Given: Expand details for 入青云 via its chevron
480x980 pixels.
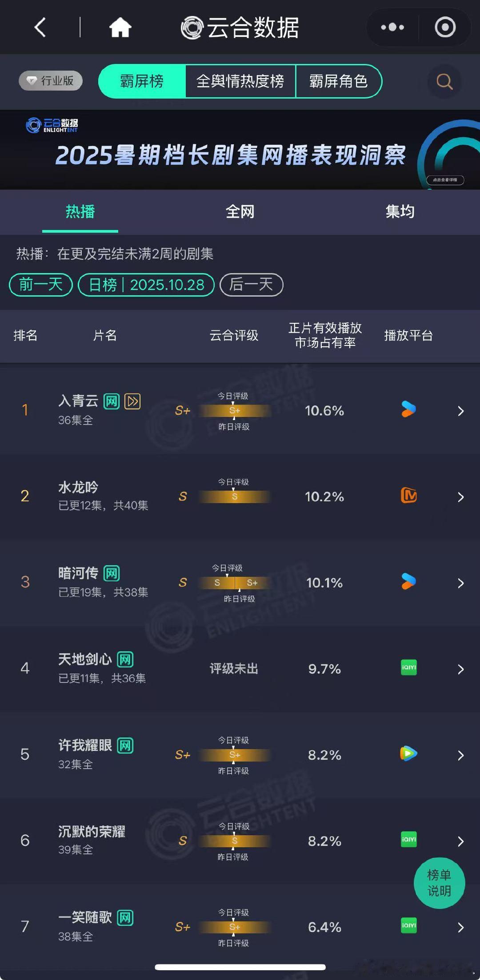Looking at the screenshot, I should pyautogui.click(x=461, y=411).
